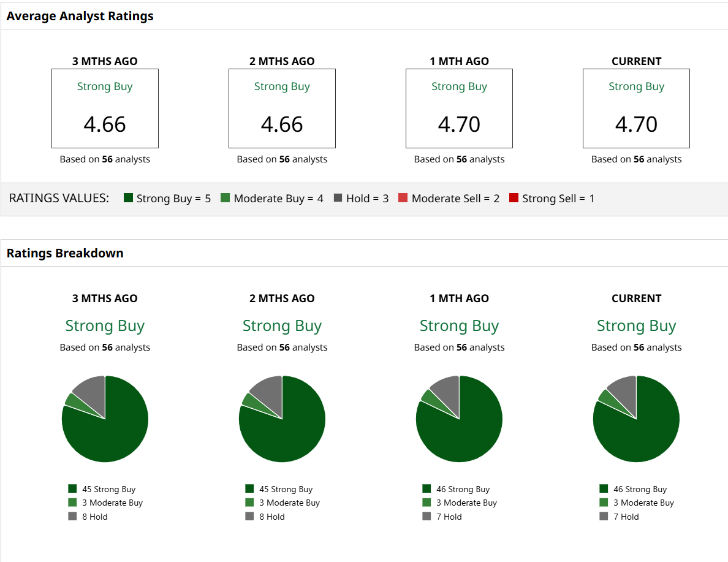Click the red Strong Sell = 1 swatch
Image resolution: width=728 pixels, height=562 pixels.
(x=514, y=198)
